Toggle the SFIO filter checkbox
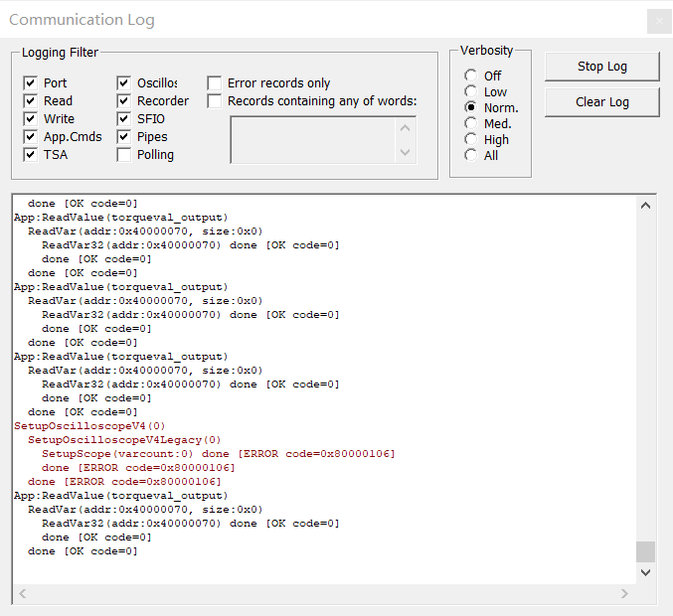The height and width of the screenshot is (616, 673). point(124,119)
